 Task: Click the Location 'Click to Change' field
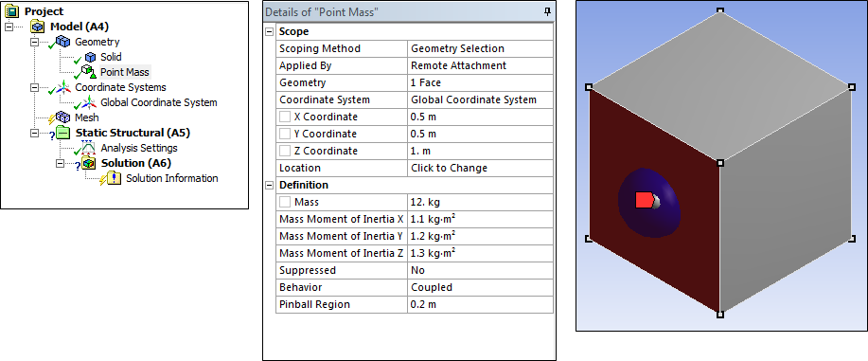point(480,168)
